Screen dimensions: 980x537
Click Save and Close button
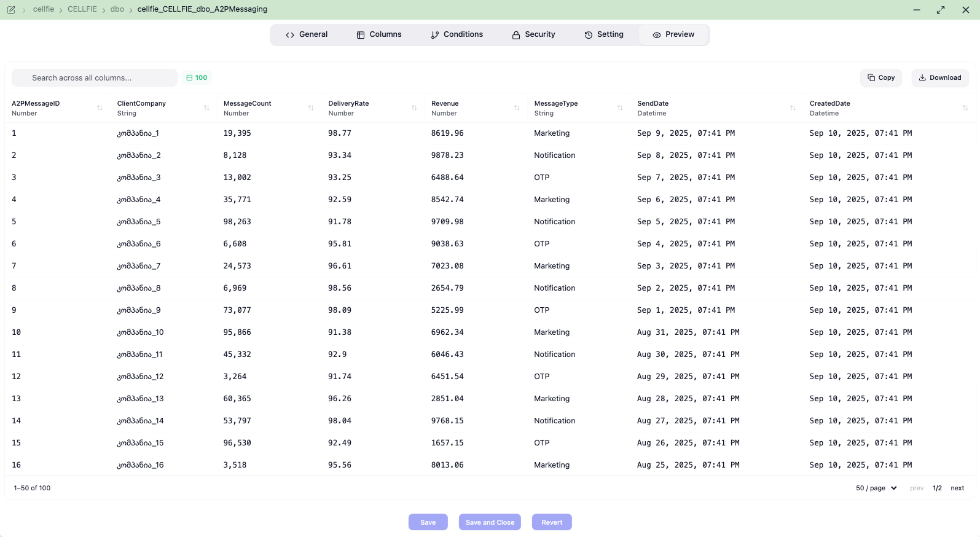point(490,522)
